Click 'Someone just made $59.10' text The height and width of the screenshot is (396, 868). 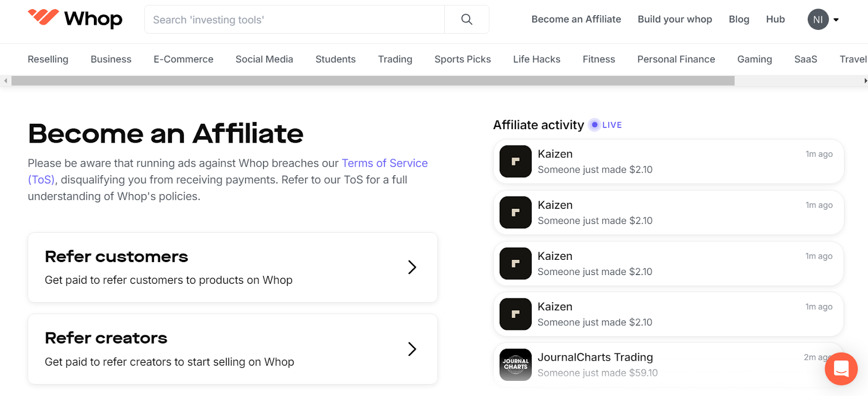tap(598, 373)
